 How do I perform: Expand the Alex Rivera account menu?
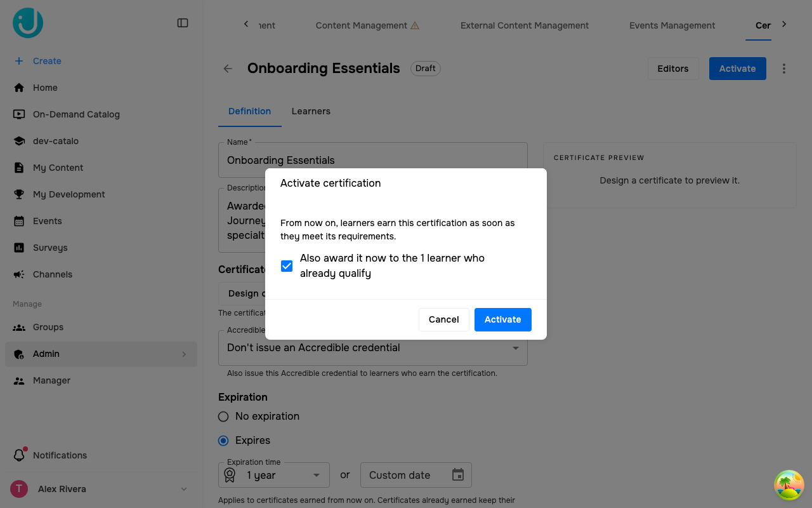[x=184, y=489]
